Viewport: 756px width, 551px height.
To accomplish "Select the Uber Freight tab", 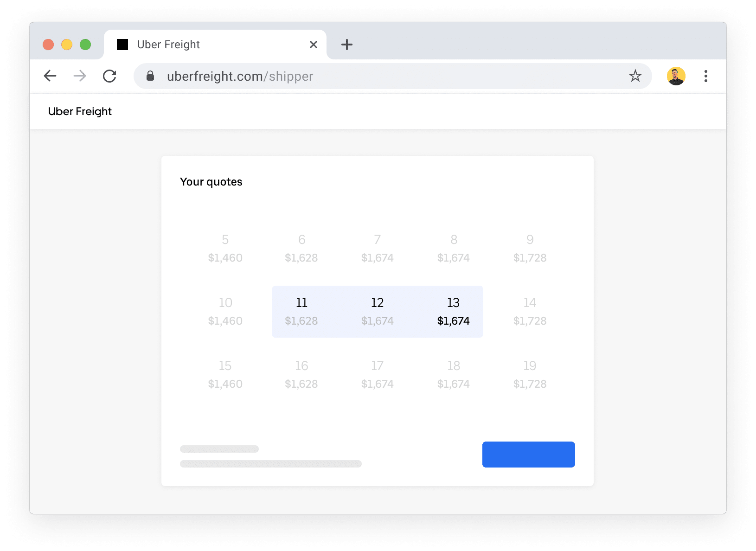I will (x=215, y=45).
